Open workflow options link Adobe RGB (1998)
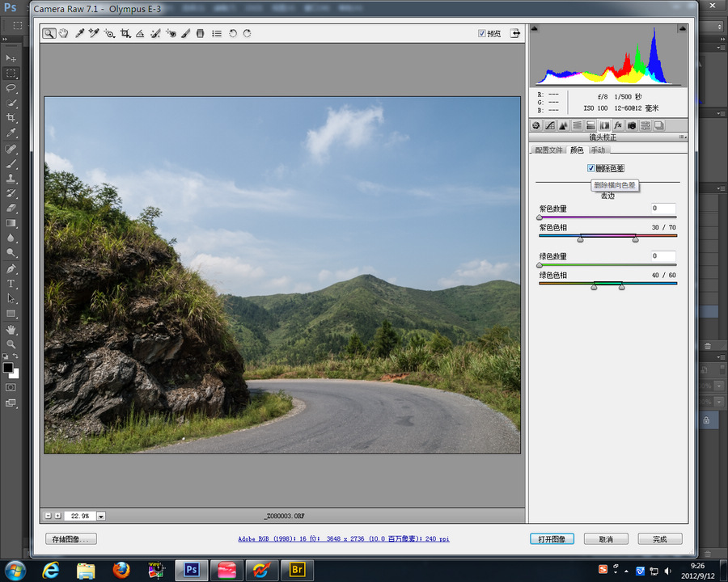The image size is (728, 582). point(344,539)
